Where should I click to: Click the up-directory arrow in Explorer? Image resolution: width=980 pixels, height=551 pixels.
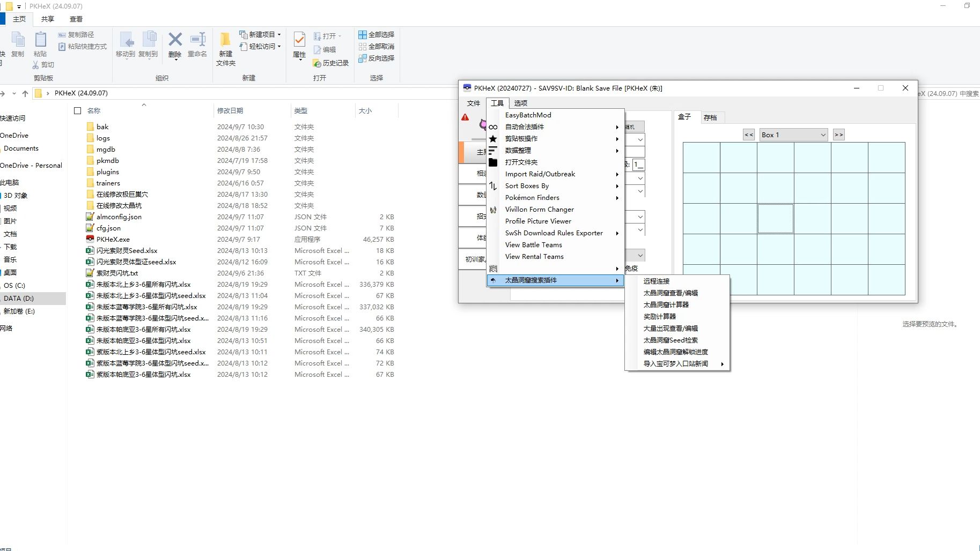tap(25, 93)
